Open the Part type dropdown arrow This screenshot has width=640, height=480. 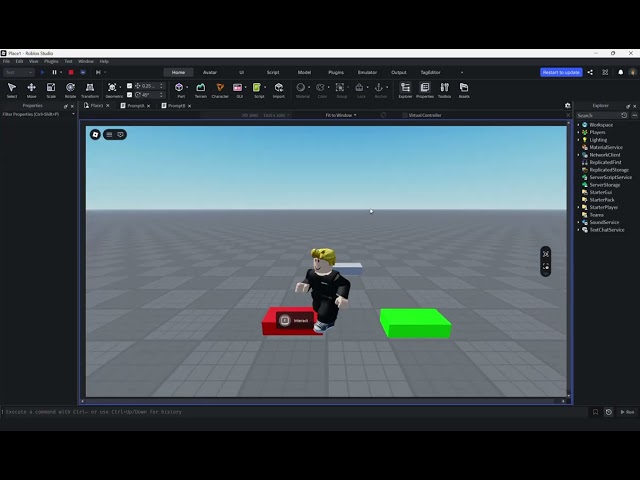click(187, 87)
